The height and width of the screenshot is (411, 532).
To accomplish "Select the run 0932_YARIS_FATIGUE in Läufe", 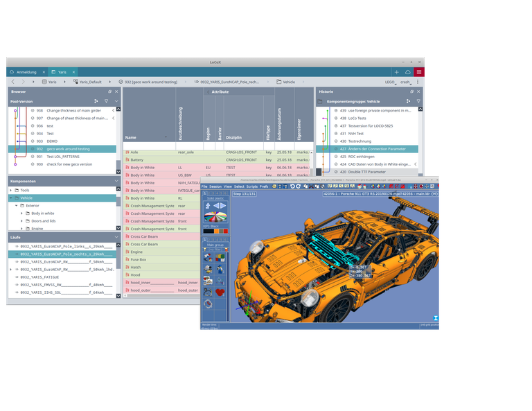I will [x=63, y=277].
